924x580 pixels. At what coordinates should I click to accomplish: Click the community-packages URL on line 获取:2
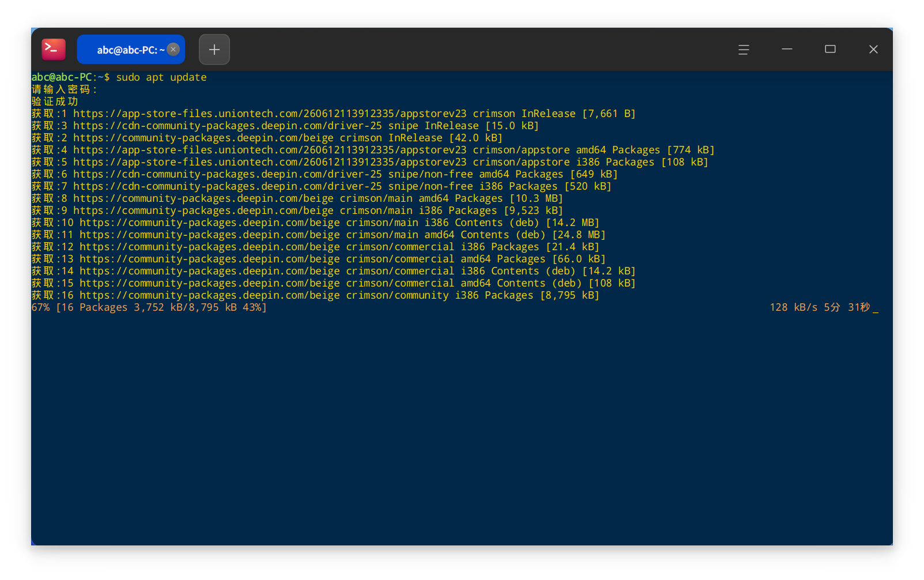click(x=203, y=138)
